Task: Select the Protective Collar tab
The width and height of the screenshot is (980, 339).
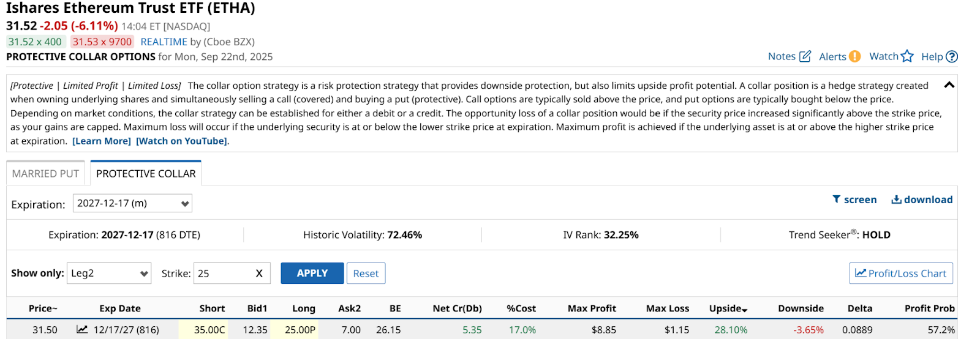Action: (x=146, y=174)
